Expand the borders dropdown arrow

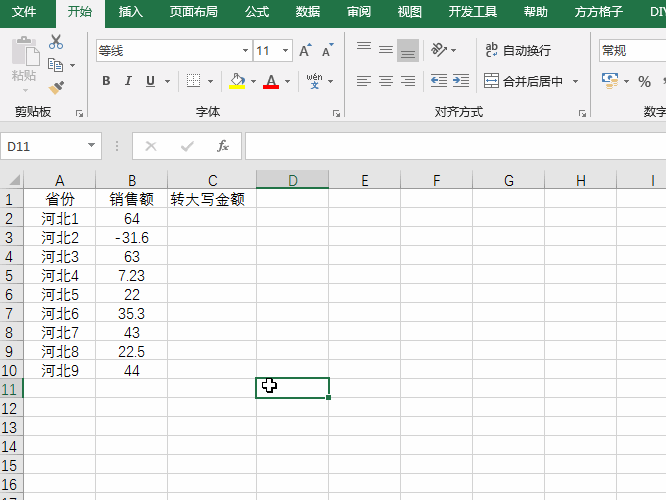[210, 81]
